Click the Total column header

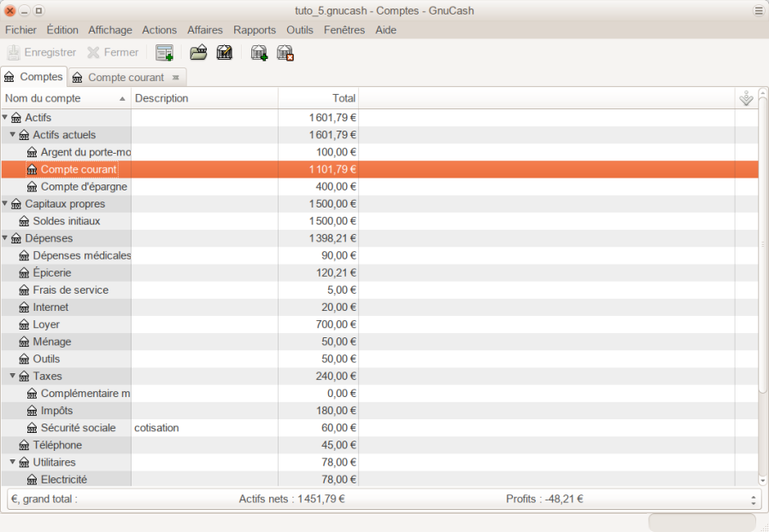click(318, 98)
